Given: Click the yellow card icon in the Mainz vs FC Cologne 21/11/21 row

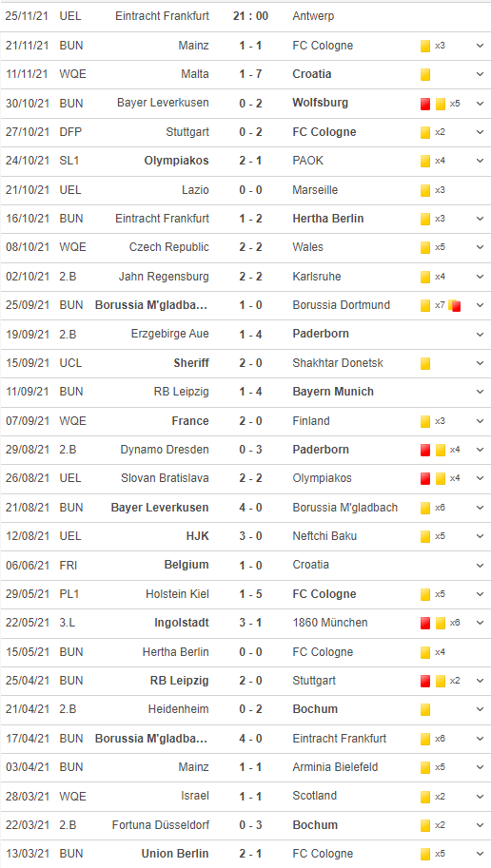Looking at the screenshot, I should [x=425, y=46].
